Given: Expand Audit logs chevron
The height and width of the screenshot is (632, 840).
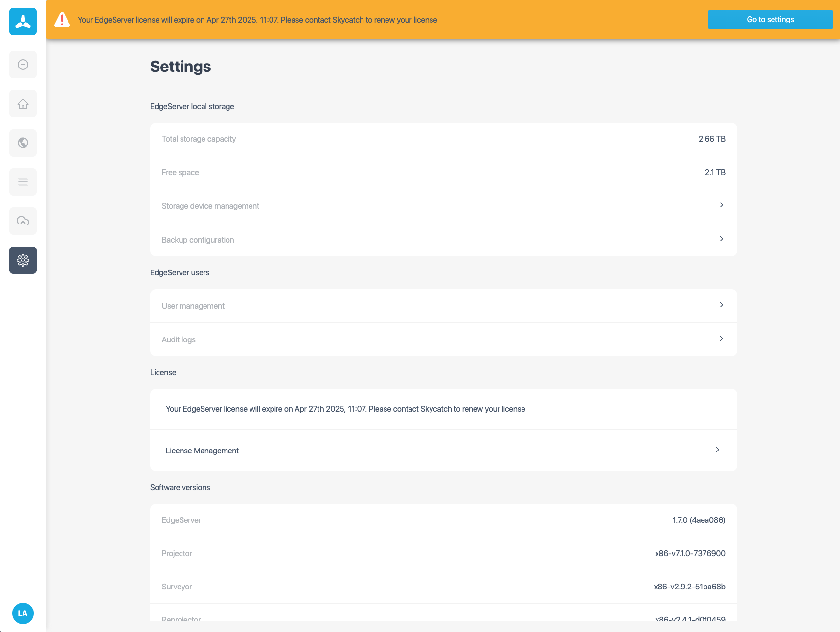Looking at the screenshot, I should point(721,339).
